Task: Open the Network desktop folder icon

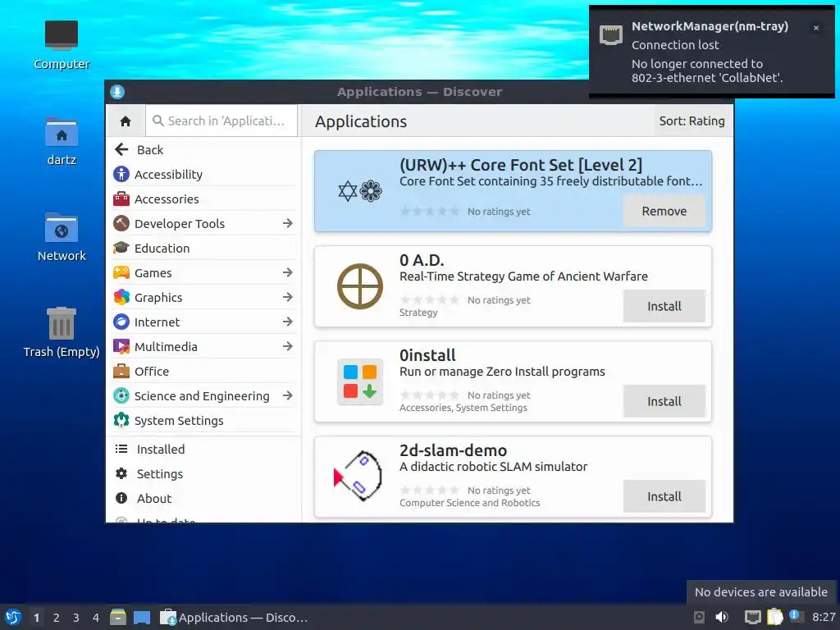Action: click(62, 228)
